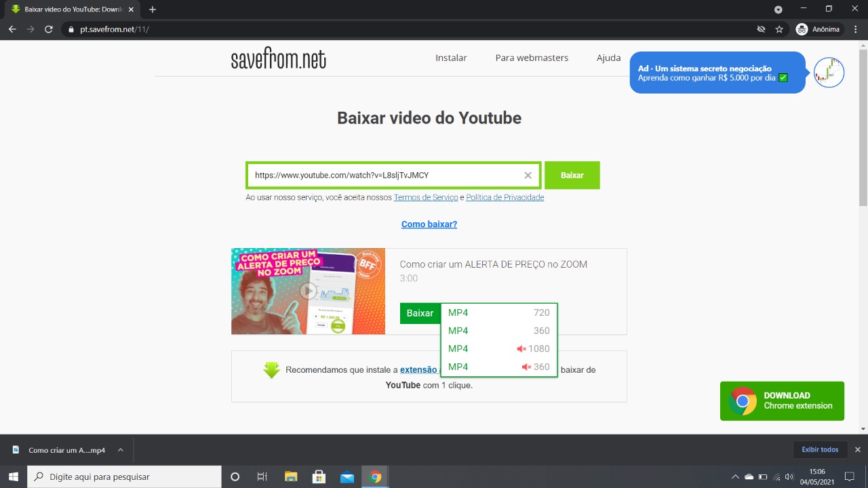Click the browser forward arrow

point(30,29)
